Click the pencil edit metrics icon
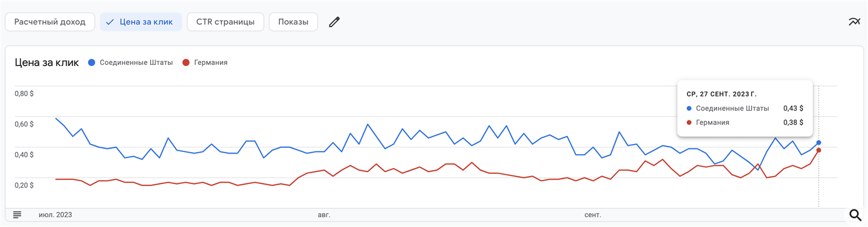The width and height of the screenshot is (868, 227). [335, 22]
